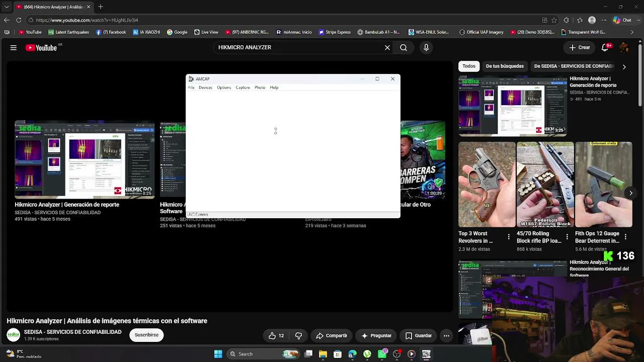This screenshot has width=644, height=362.
Task: Open options for 45/70 Rolling Block short
Action: click(567, 237)
